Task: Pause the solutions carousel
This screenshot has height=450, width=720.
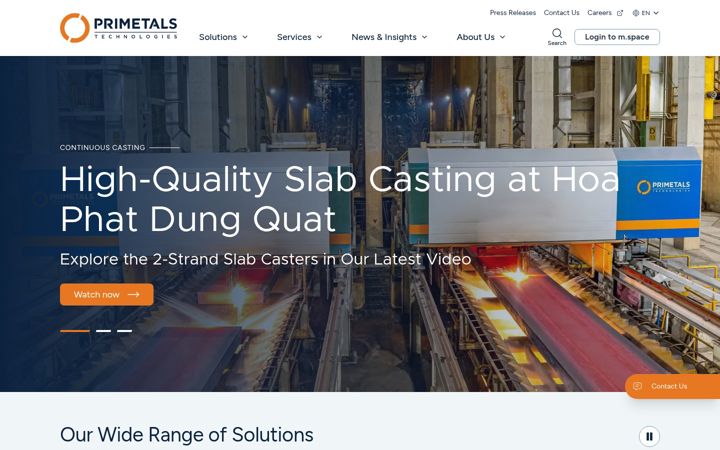Action: tap(649, 436)
